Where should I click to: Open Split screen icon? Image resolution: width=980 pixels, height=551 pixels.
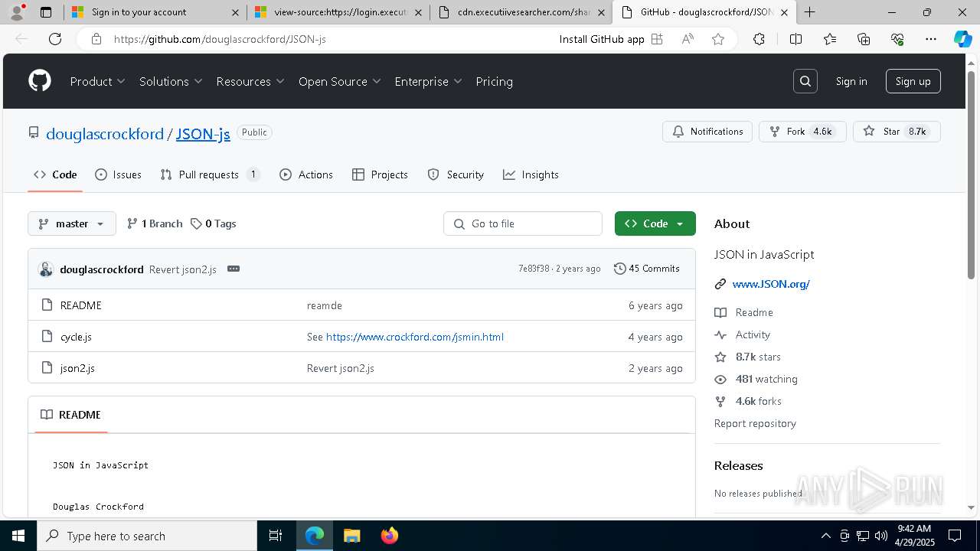[795, 39]
